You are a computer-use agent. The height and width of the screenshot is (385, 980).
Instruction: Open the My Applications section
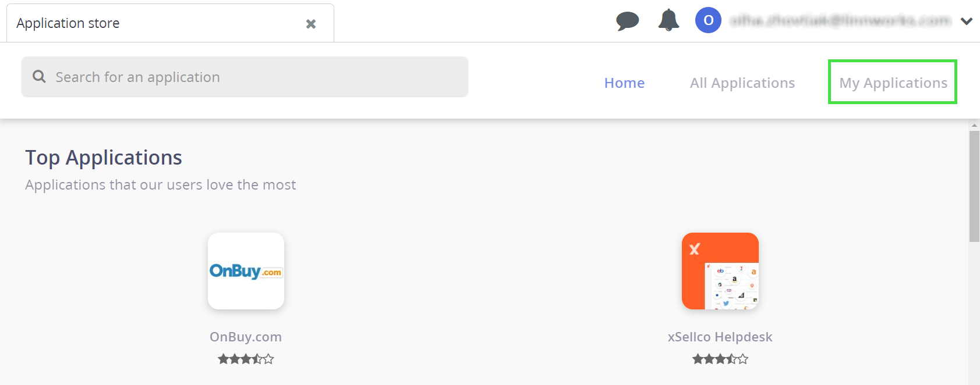(x=893, y=83)
